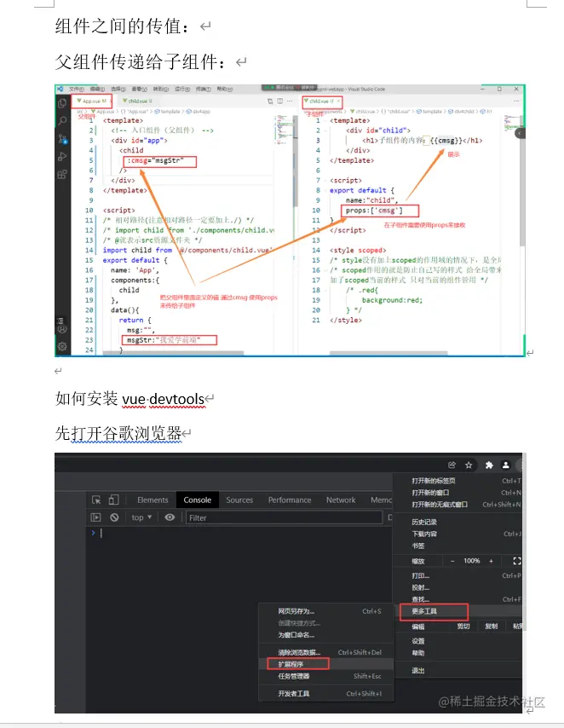Open the Search icon in VS Code sidebar

point(62,121)
